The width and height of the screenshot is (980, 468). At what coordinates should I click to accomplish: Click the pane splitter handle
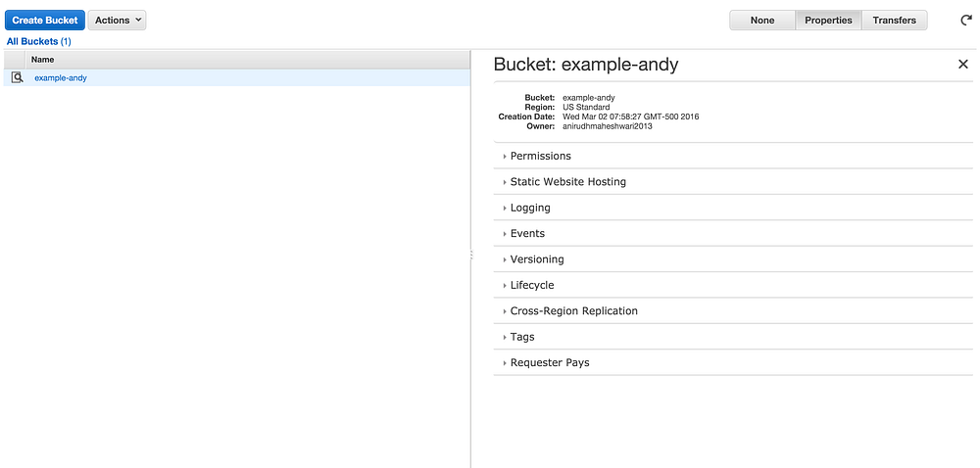(x=471, y=255)
